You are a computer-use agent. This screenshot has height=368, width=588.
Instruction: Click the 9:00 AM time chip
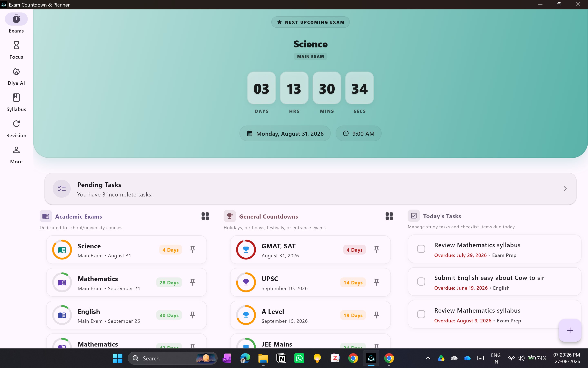[358, 133]
